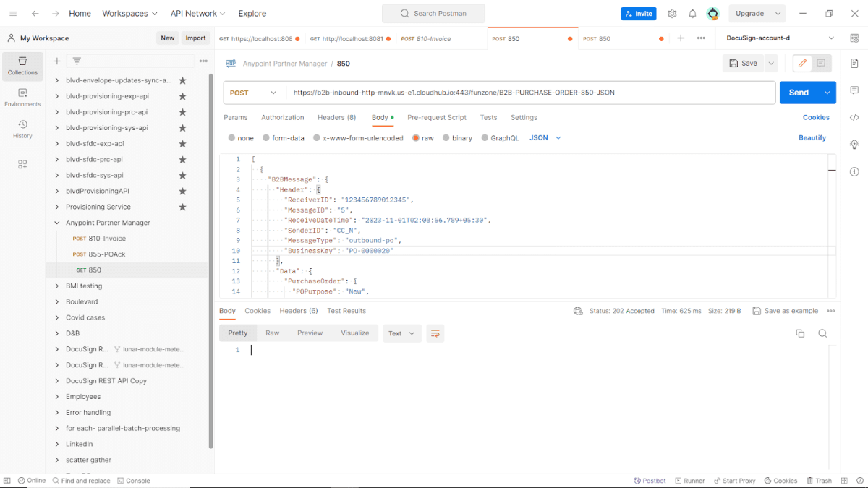Open the History sidebar icon
The height and width of the screenshot is (488, 868).
[22, 129]
